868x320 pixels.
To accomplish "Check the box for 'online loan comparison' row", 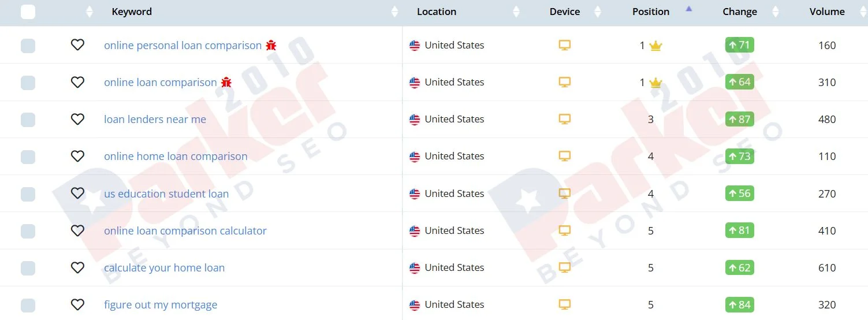I will point(28,83).
